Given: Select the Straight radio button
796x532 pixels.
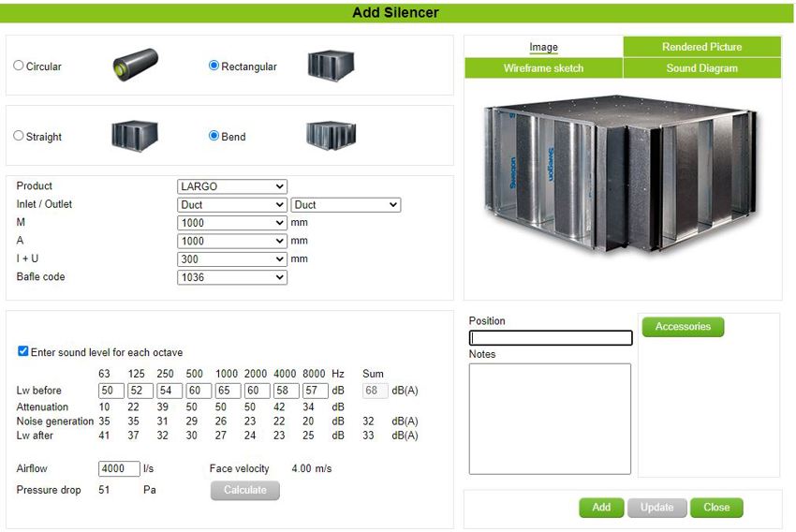Looking at the screenshot, I should click(x=19, y=136).
